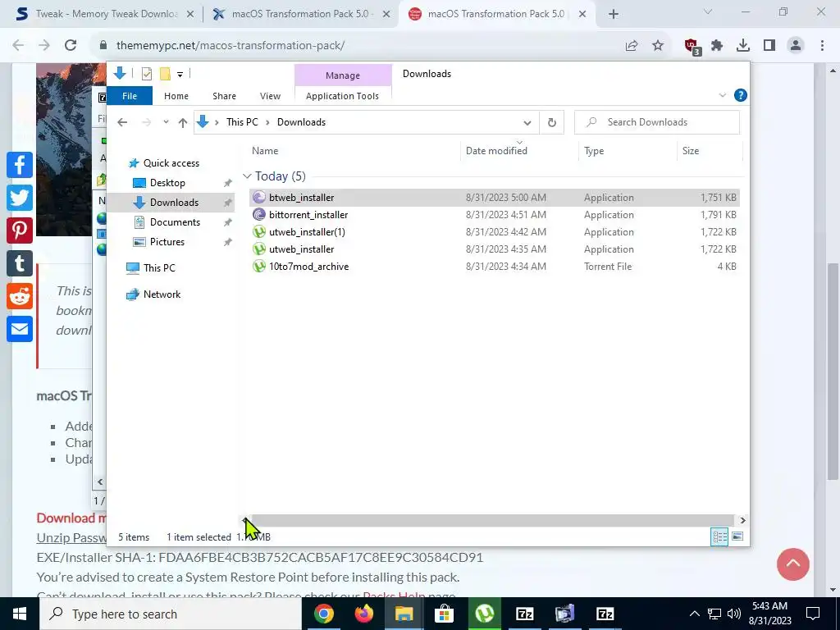
Task: Open Share ribbon tab
Action: [x=224, y=96]
